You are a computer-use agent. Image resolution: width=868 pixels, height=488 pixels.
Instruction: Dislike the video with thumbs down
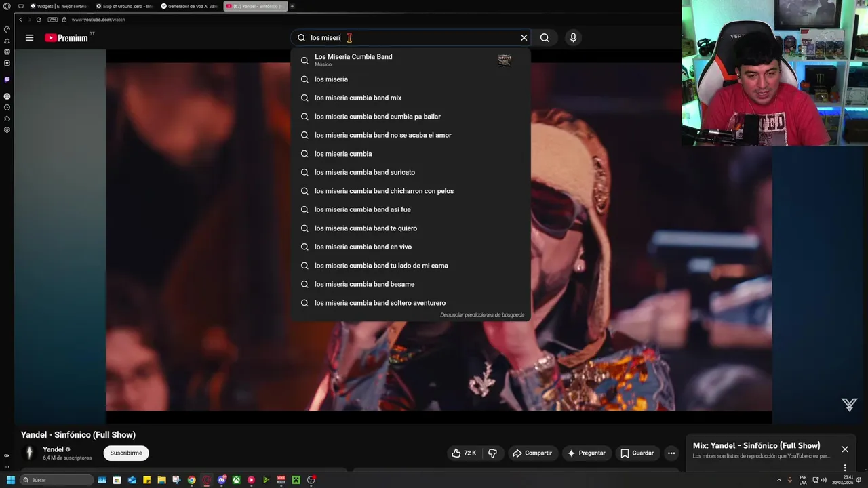pyautogui.click(x=493, y=453)
